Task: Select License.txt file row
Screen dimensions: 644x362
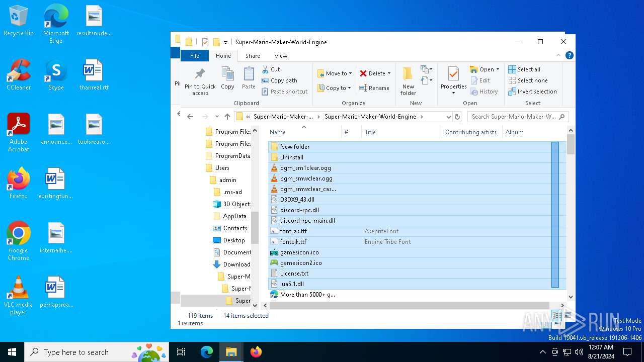Action: click(417, 274)
